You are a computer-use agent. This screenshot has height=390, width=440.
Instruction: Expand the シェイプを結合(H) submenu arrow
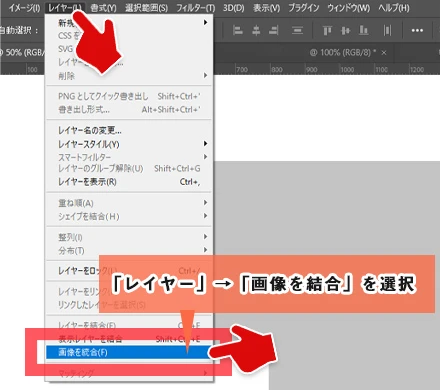[205, 216]
